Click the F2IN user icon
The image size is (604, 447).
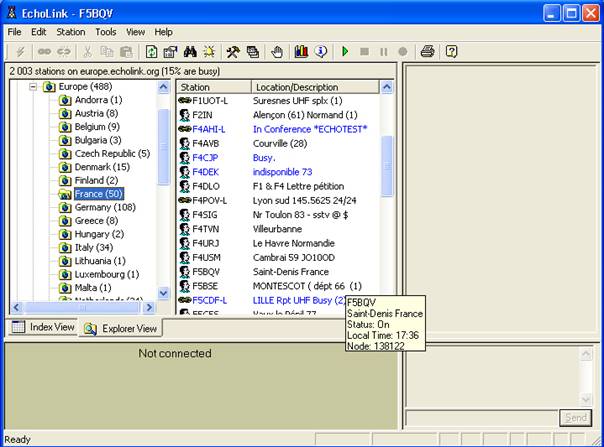coord(185,115)
